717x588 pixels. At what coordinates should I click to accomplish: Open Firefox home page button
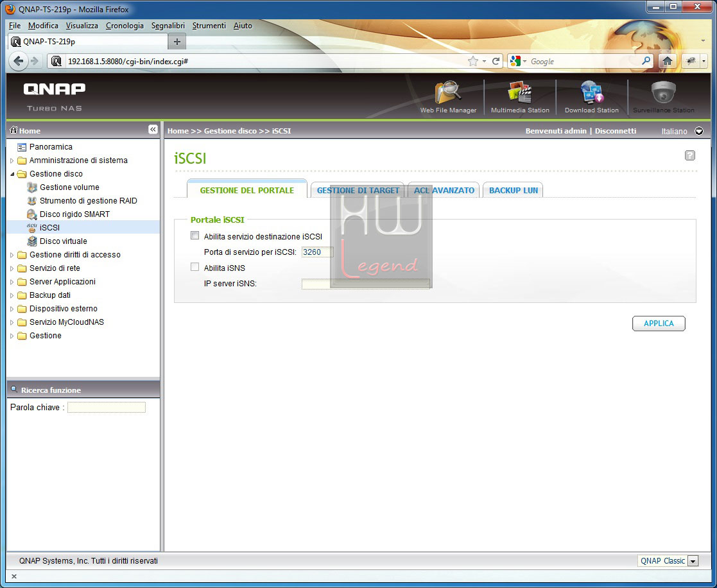(x=668, y=61)
